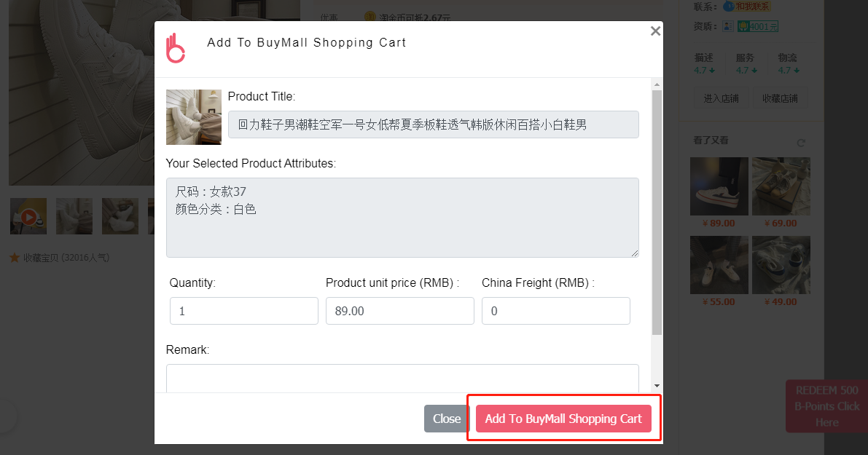Click the Product unit price field
This screenshot has width=868, height=455.
[x=399, y=311]
